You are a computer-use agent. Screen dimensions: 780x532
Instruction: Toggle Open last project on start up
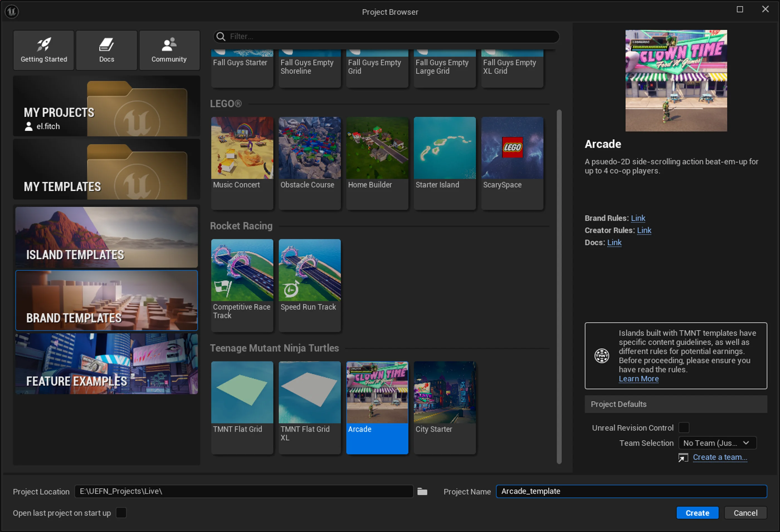pos(121,513)
